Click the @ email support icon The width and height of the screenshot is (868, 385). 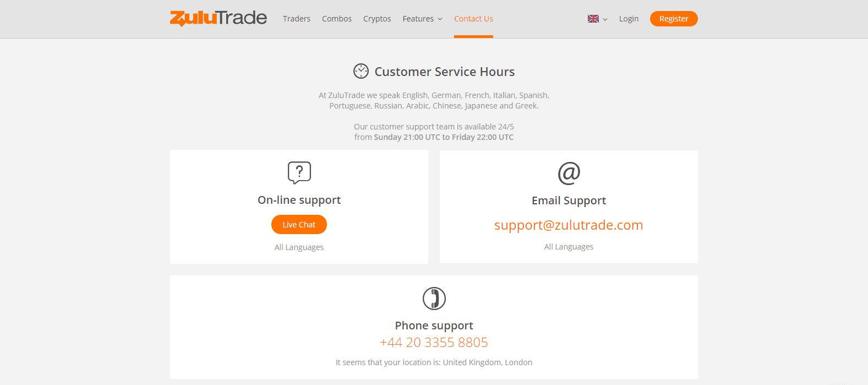[x=569, y=173]
